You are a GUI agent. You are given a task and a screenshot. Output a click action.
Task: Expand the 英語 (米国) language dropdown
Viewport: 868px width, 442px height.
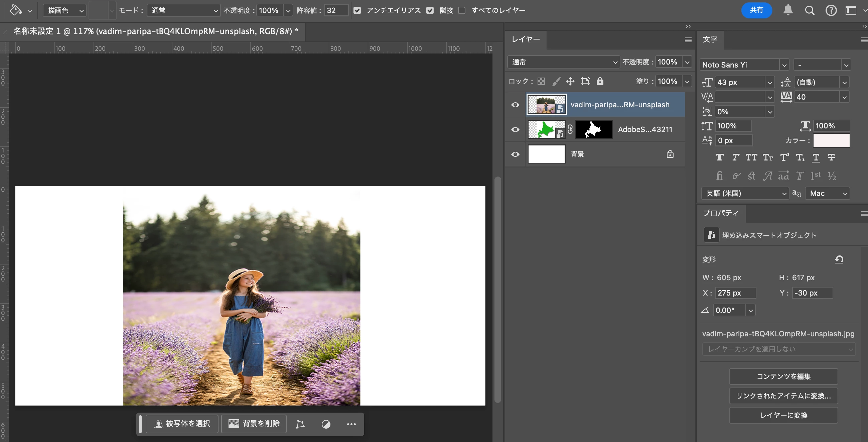[745, 194]
